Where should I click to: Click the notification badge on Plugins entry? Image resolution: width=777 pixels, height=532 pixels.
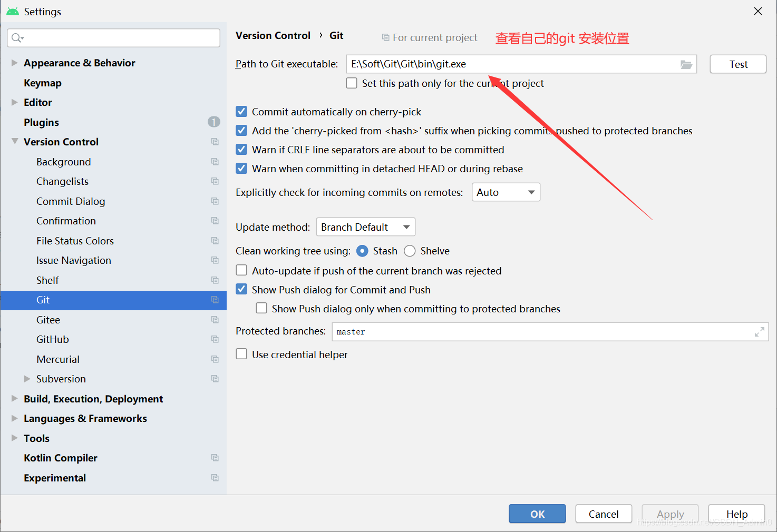coord(213,122)
